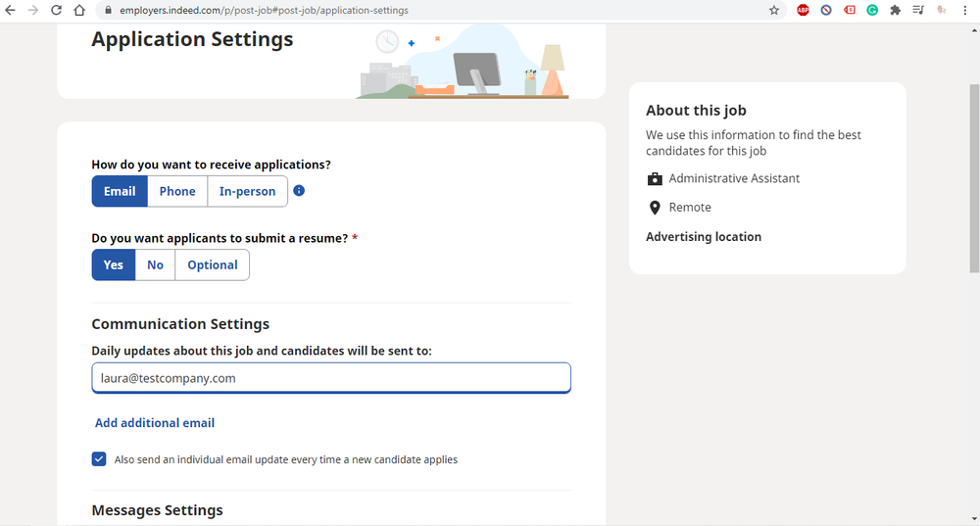The height and width of the screenshot is (526, 980).
Task: Click the scrollbar up arrow
Action: 974,29
